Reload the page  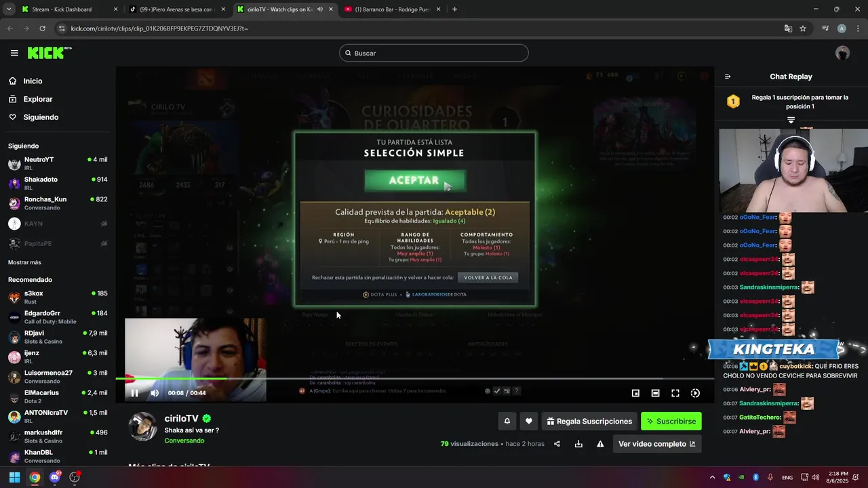tap(42, 28)
